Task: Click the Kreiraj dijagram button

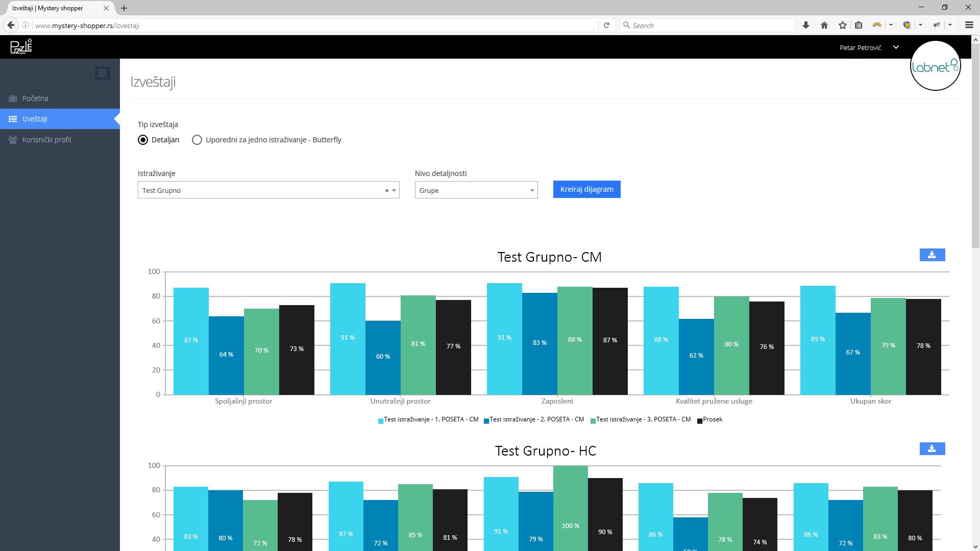Action: click(x=587, y=189)
